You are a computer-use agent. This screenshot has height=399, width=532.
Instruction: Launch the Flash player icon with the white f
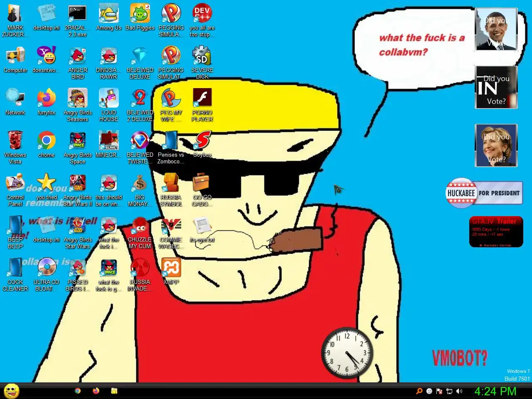[x=202, y=105]
